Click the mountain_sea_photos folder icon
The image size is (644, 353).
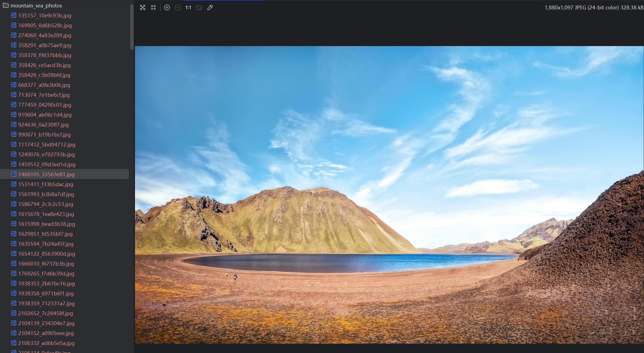tap(6, 5)
